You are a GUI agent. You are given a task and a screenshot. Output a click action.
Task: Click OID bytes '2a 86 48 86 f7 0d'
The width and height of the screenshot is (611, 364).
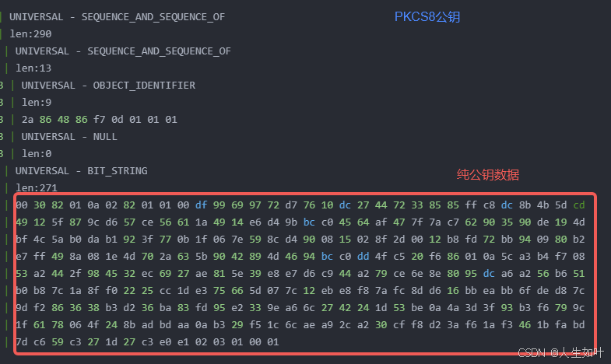pos(72,120)
